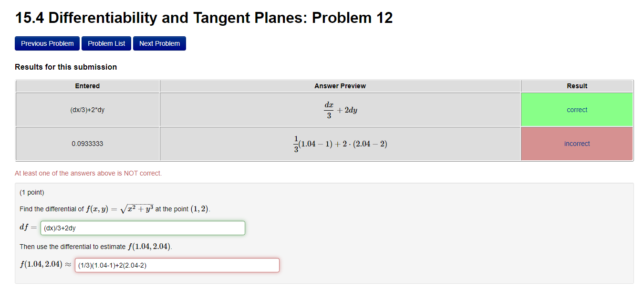This screenshot has width=644, height=290.
Task: Select the entered answer (dx/3)+2*dy
Action: point(87,109)
